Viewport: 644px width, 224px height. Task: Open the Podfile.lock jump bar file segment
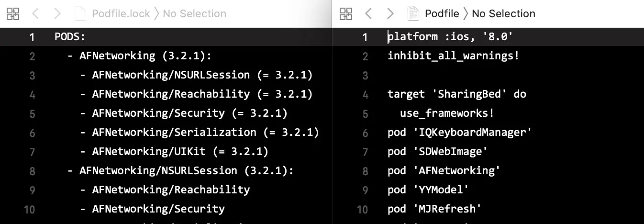(x=121, y=13)
